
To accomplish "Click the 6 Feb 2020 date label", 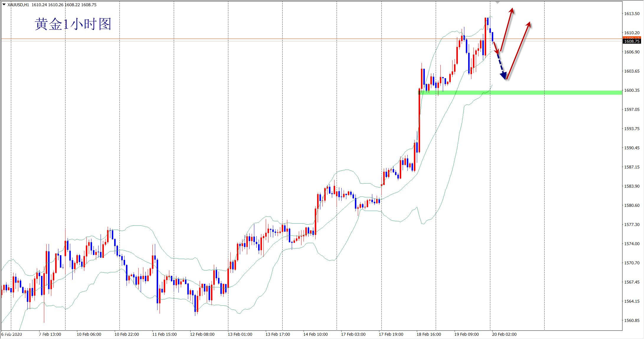I will [12, 334].
